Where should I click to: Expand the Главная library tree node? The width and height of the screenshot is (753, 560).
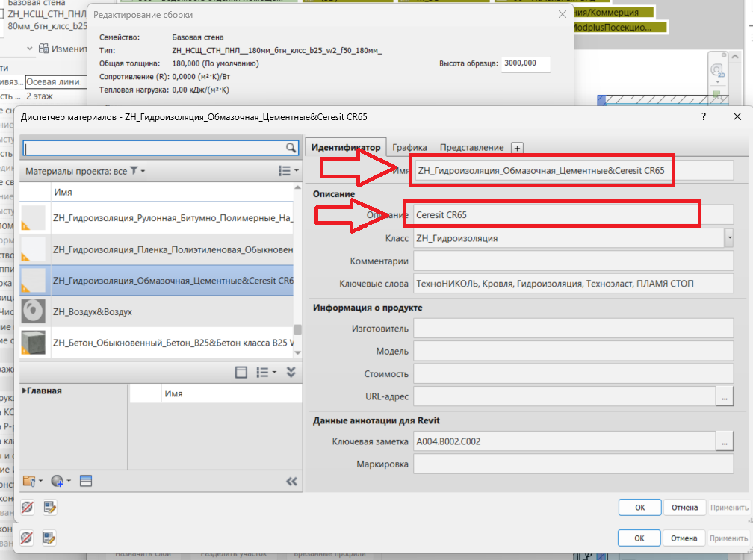tap(24, 391)
